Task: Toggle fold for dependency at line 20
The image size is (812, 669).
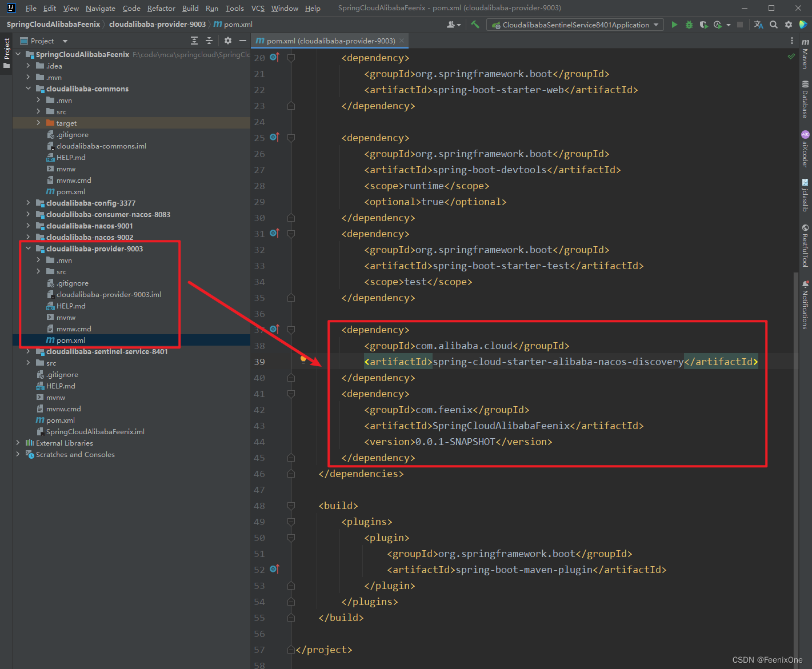Action: click(x=291, y=58)
